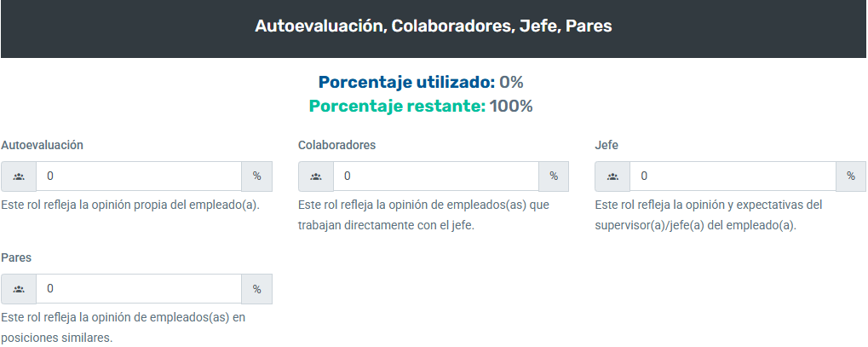
Task: Click the Pares description about posiciones similares
Action: point(123,327)
